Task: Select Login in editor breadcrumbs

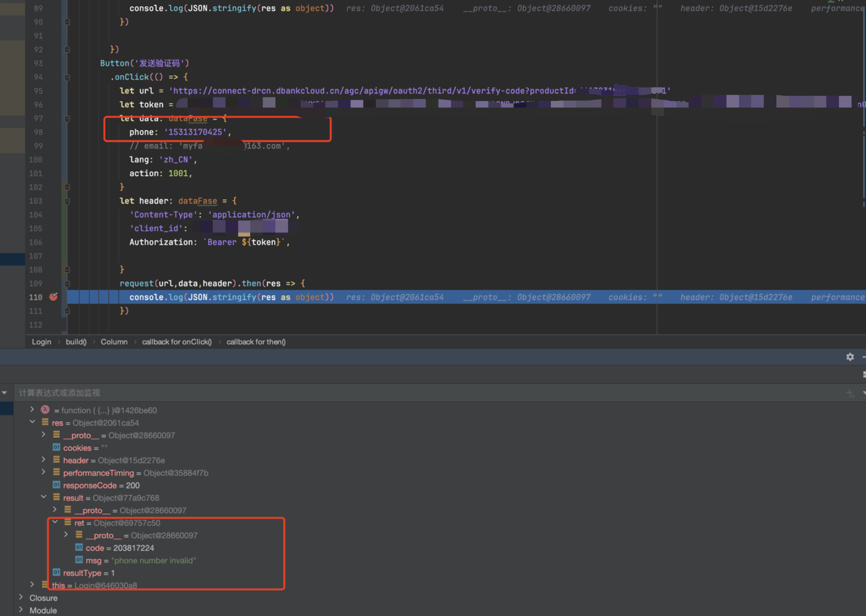Action: (41, 342)
